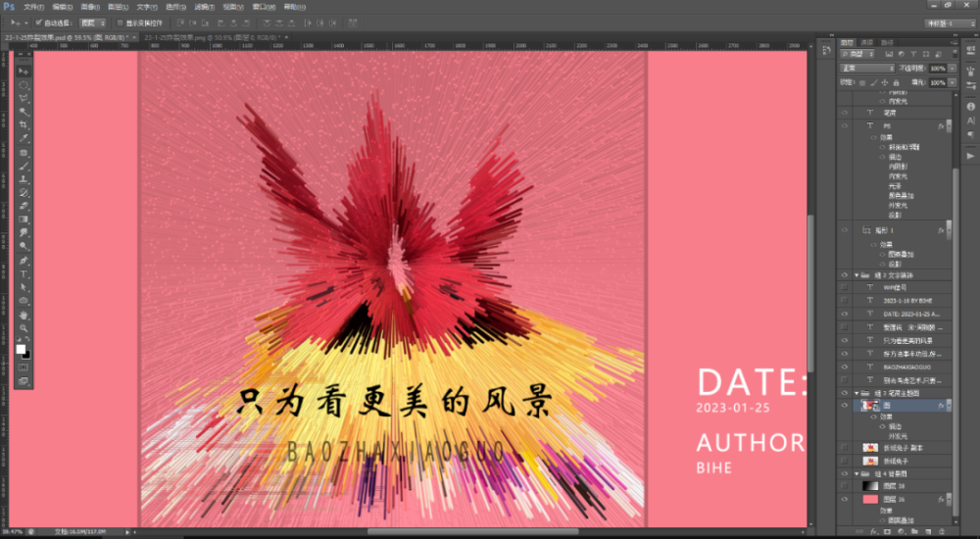Image resolution: width=980 pixels, height=539 pixels.
Task: Toggle the 自动选择 checkbox
Action: click(39, 24)
